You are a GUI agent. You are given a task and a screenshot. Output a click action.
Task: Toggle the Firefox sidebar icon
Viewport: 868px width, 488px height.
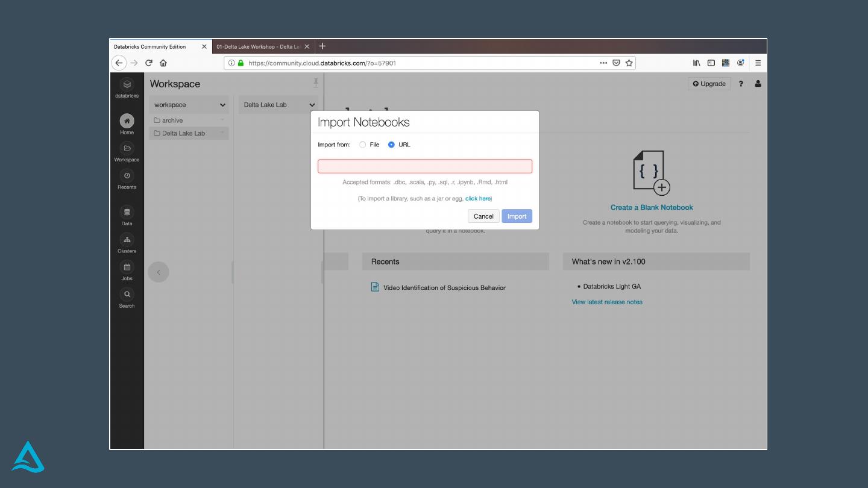point(711,63)
